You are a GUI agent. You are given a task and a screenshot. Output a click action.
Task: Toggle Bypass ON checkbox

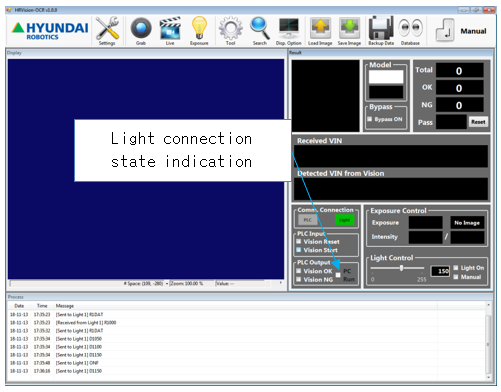coord(369,119)
